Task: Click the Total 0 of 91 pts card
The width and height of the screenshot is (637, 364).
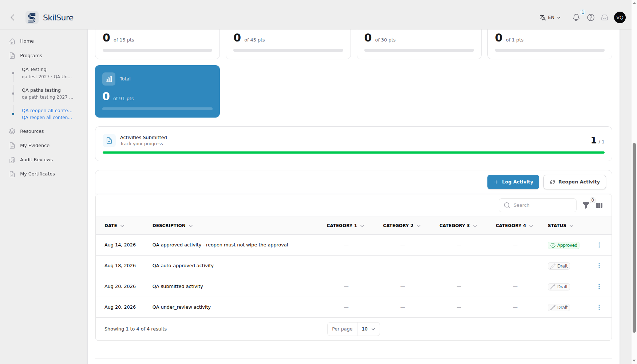Action: [157, 91]
